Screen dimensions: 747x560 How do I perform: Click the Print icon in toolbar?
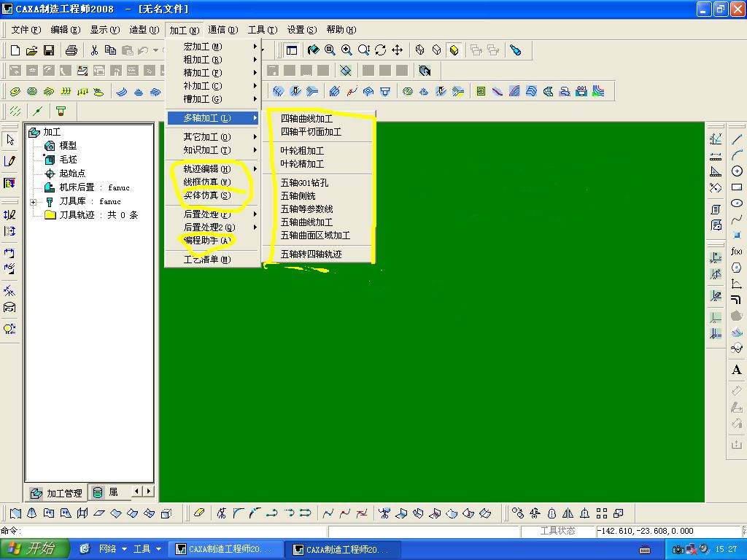point(71,50)
